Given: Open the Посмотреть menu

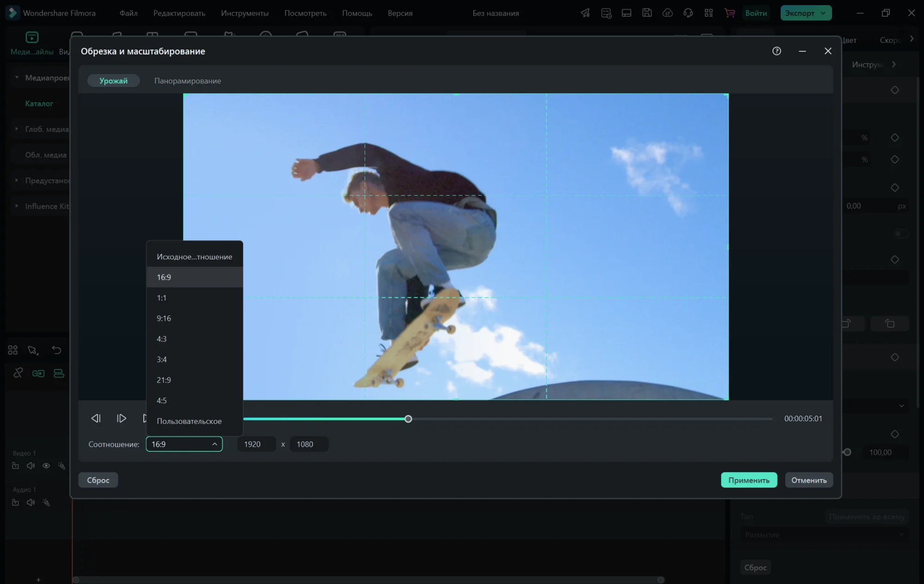Looking at the screenshot, I should click(x=305, y=13).
